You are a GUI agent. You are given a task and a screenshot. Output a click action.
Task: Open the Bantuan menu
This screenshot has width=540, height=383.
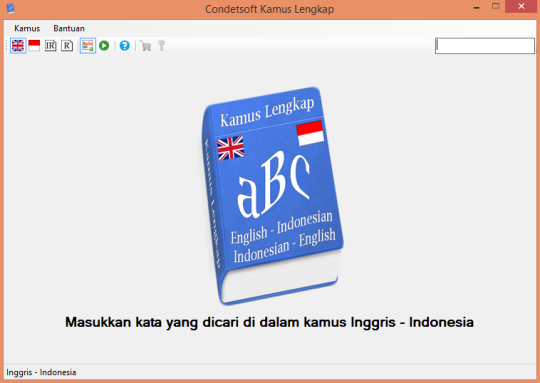(x=69, y=28)
